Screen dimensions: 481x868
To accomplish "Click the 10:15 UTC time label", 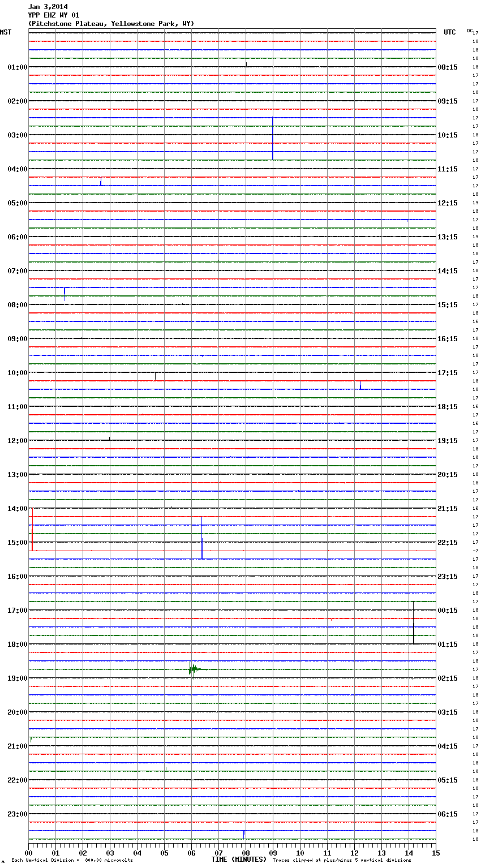I will pyautogui.click(x=448, y=135).
